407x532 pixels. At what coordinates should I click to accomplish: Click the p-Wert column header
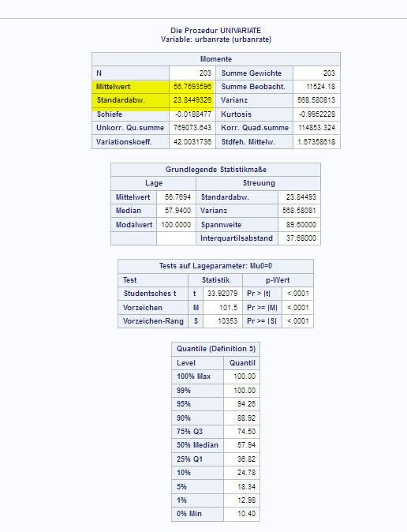(278, 280)
